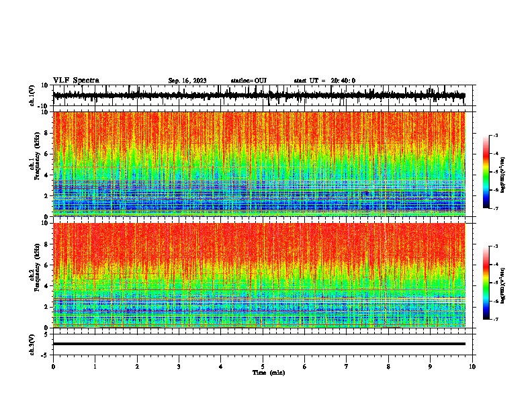This screenshot has height=411, width=532.
Task: Click the ch.2 spectrogram color scale bar
Action: pos(486,283)
